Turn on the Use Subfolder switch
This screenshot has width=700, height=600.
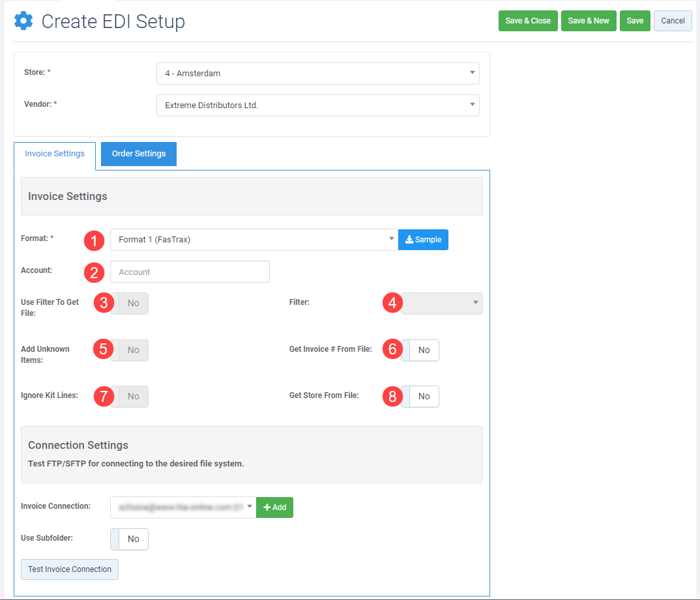130,539
